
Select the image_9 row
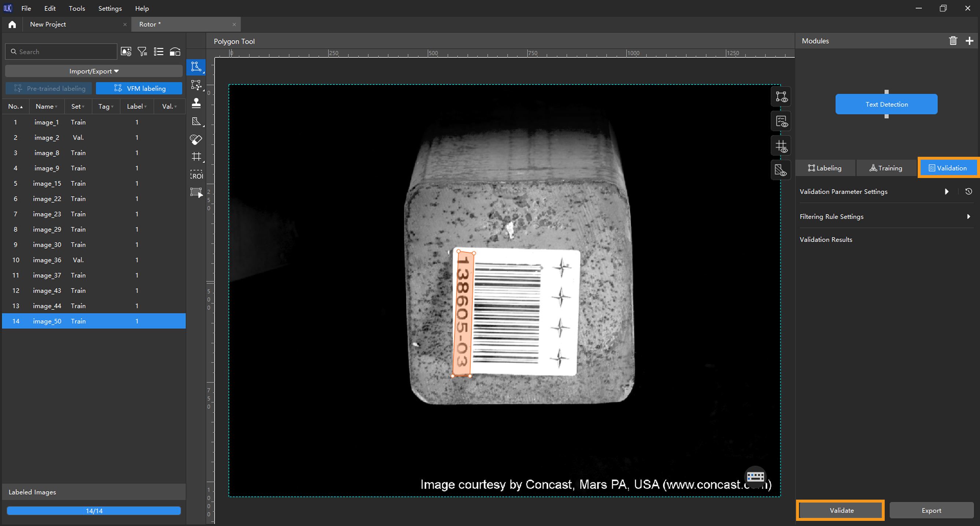coord(93,168)
